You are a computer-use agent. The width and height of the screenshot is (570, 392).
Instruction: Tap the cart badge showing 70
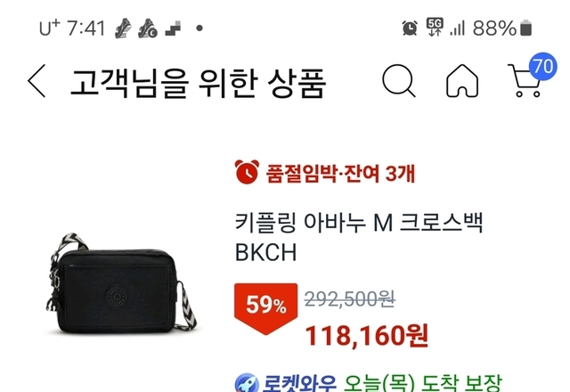[542, 67]
